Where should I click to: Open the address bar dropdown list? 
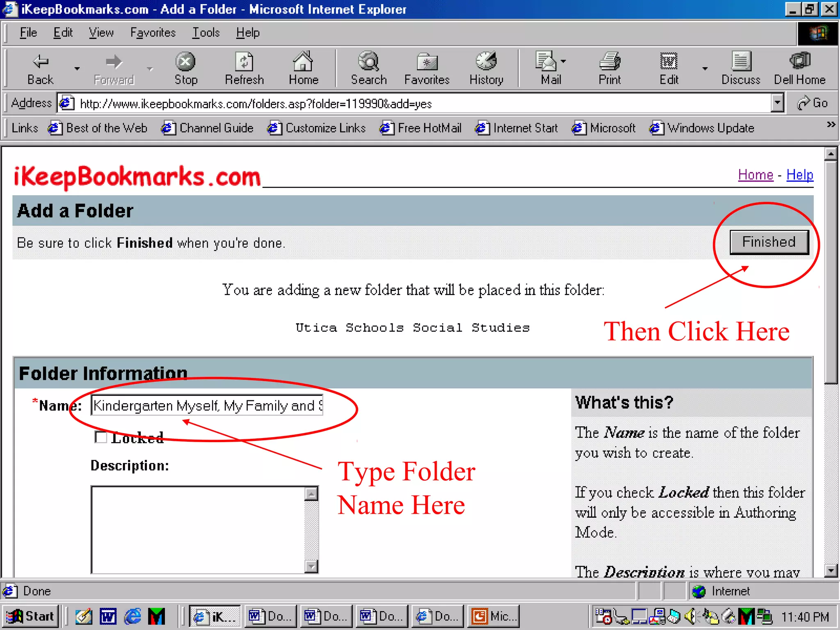coord(777,103)
